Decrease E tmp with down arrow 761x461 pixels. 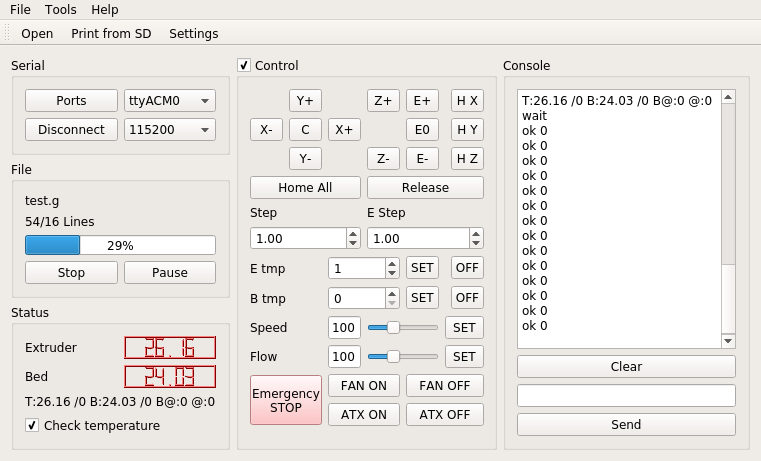392,273
